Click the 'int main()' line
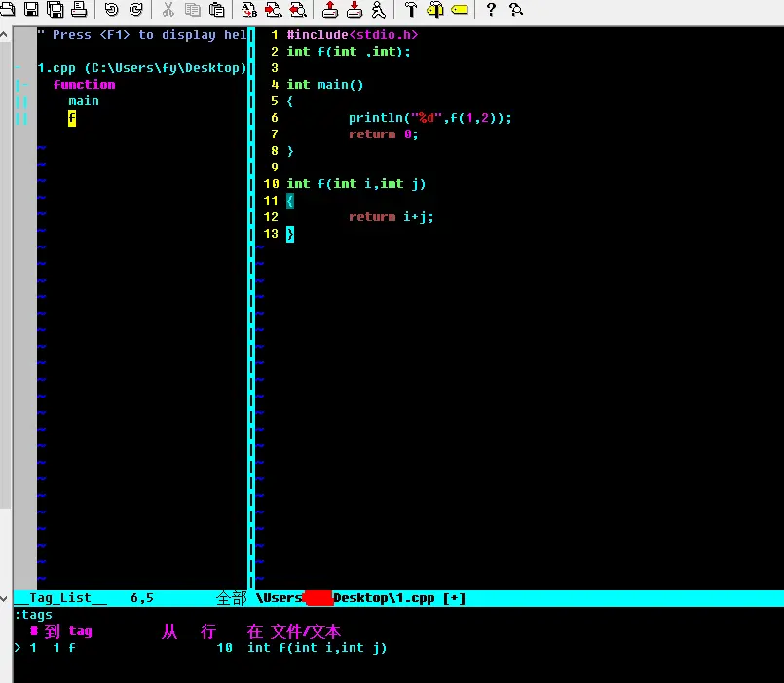Screen dimensions: 784x683 [325, 85]
